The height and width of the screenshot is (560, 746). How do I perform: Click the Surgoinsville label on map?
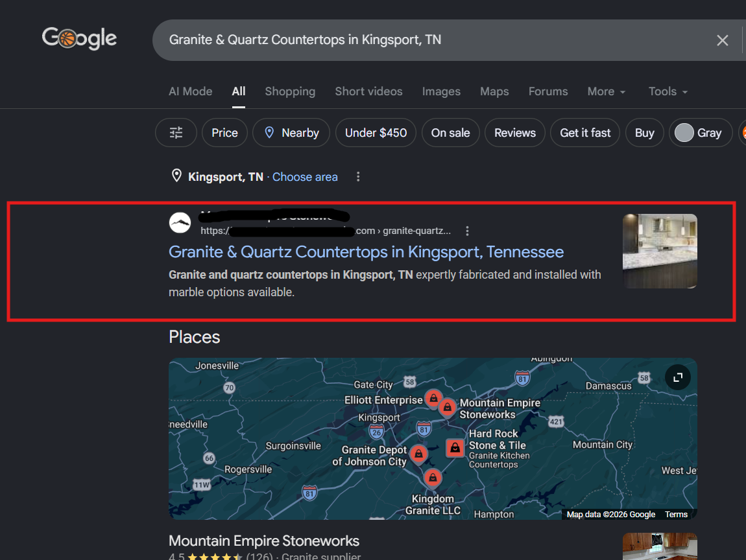click(293, 446)
